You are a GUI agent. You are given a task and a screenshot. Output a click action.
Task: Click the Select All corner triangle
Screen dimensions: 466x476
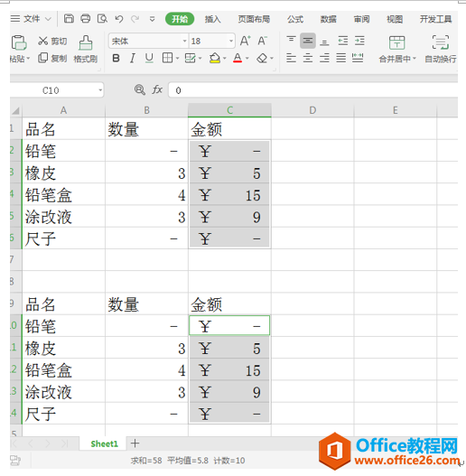[x=15, y=110]
